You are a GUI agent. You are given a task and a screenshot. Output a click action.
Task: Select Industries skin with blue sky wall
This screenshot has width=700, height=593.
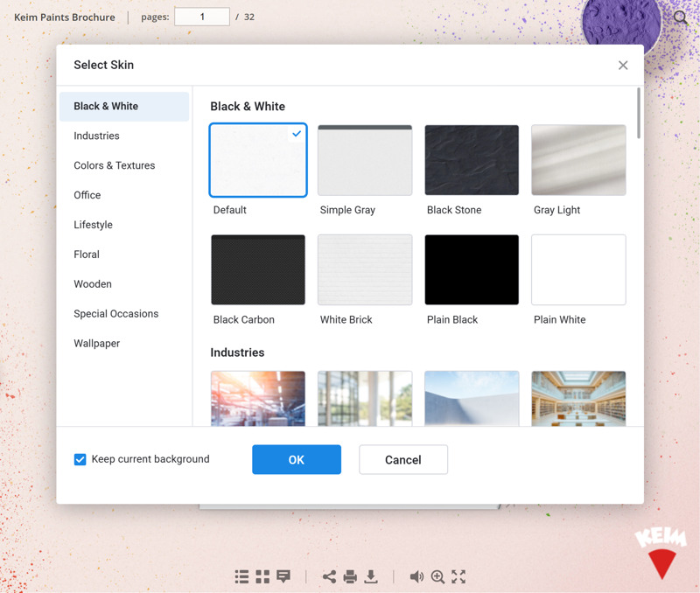[472, 399]
